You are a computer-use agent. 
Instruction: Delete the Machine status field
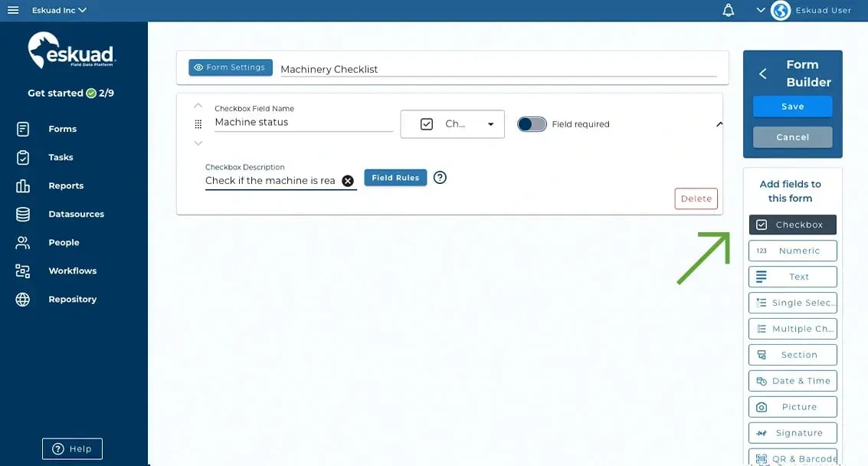pyautogui.click(x=696, y=199)
